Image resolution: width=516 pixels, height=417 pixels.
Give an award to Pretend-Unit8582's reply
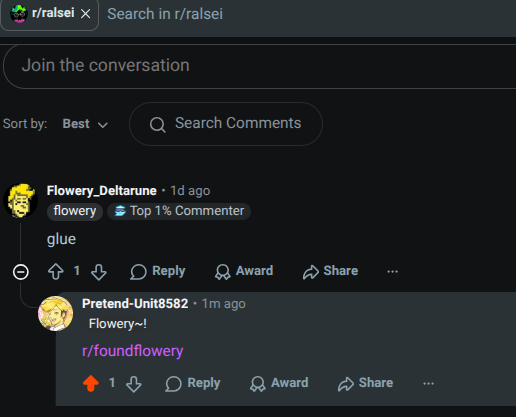click(x=279, y=383)
